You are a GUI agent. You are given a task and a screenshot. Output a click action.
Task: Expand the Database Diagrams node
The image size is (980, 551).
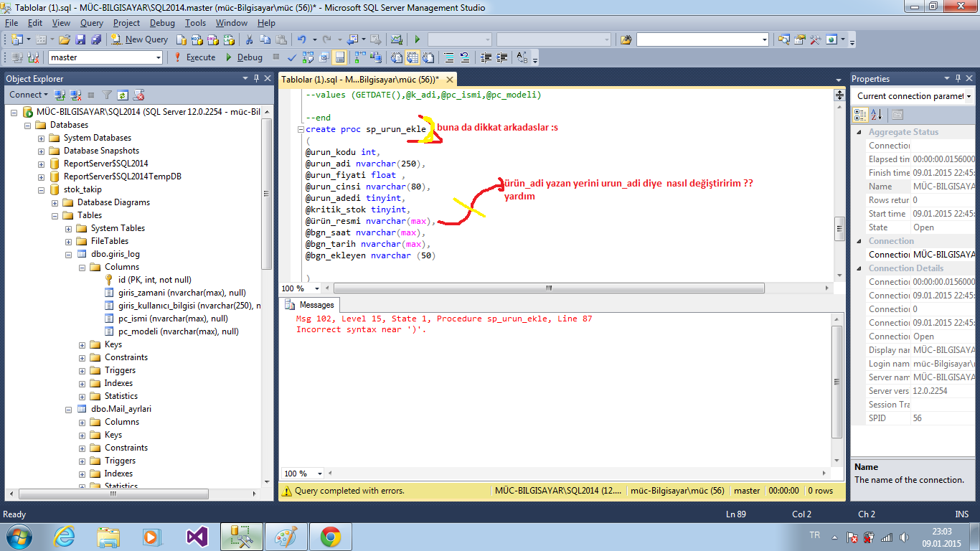(55, 202)
